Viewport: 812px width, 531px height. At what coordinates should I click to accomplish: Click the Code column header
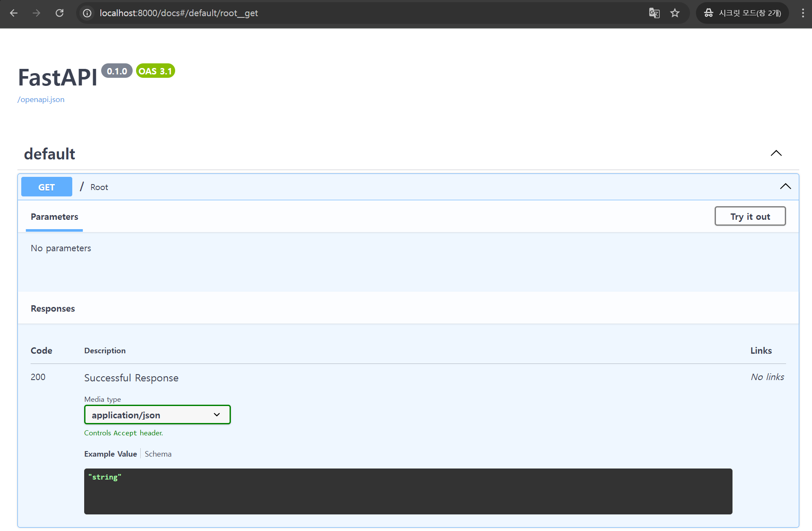click(x=41, y=351)
